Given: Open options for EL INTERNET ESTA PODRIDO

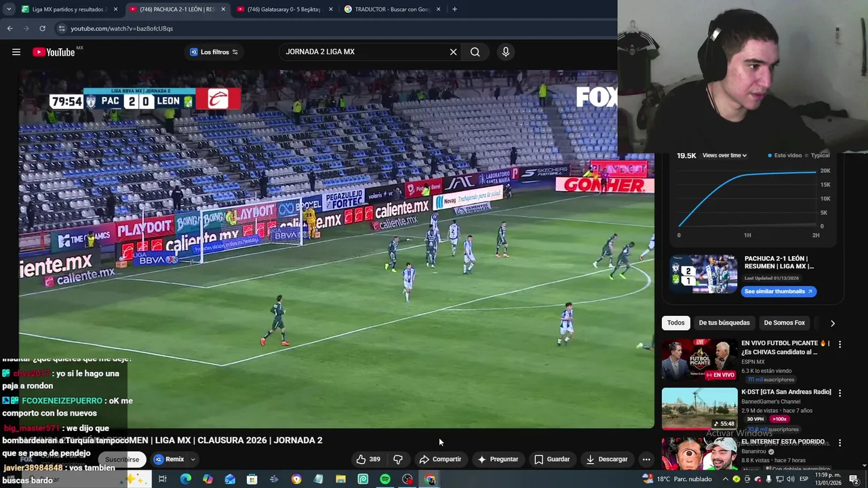Looking at the screenshot, I should (840, 443).
